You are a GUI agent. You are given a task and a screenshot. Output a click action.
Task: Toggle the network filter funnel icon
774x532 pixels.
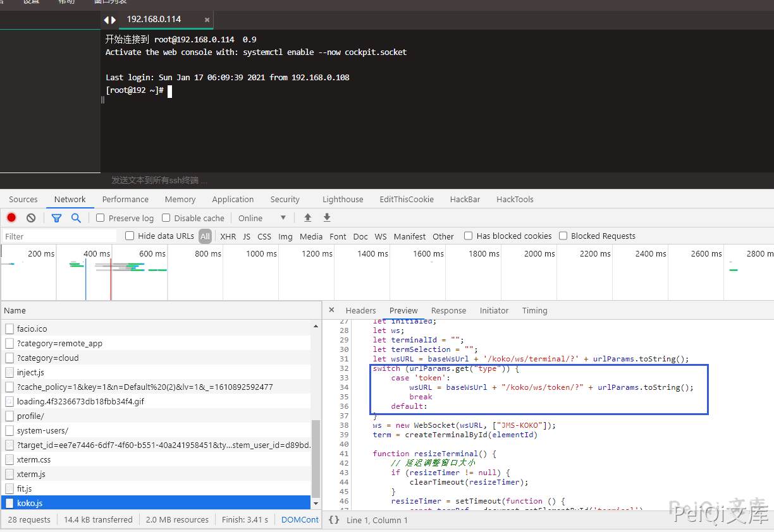[x=56, y=218]
